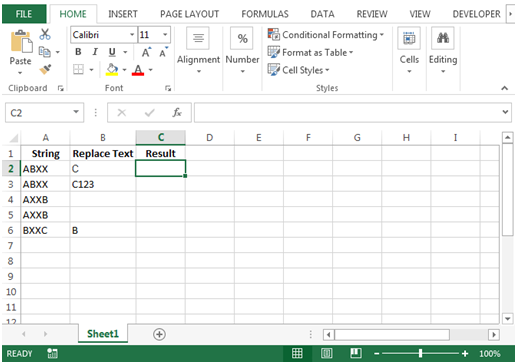Viewport: 517px width, 364px height.
Task: Click the formula bar Cancel X
Action: [122, 113]
